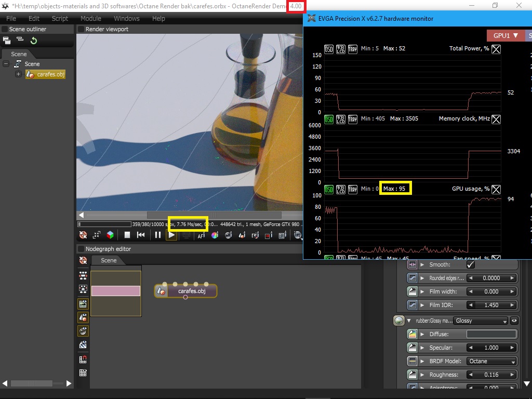The image size is (532, 399).
Task: Toggle OSD for Memory clock graph
Action: click(329, 119)
